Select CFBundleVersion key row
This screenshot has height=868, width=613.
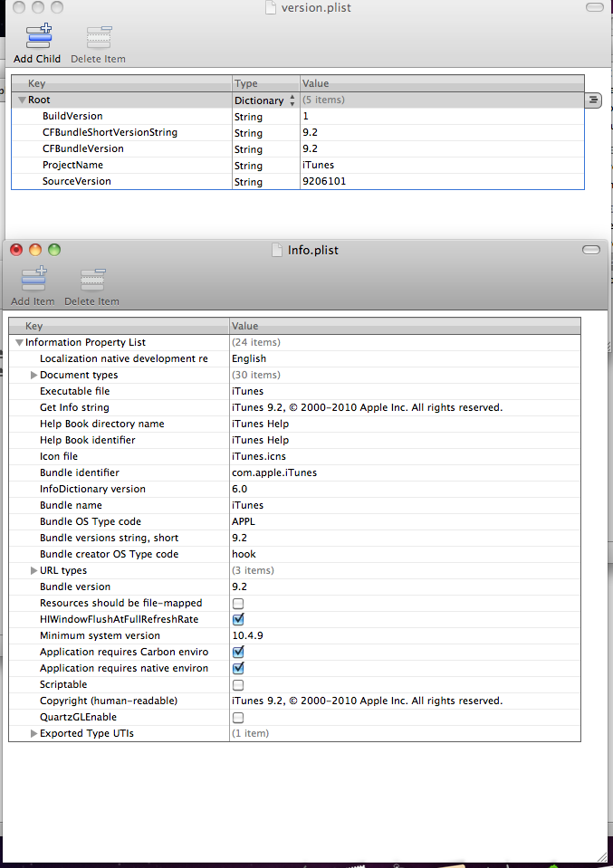83,148
